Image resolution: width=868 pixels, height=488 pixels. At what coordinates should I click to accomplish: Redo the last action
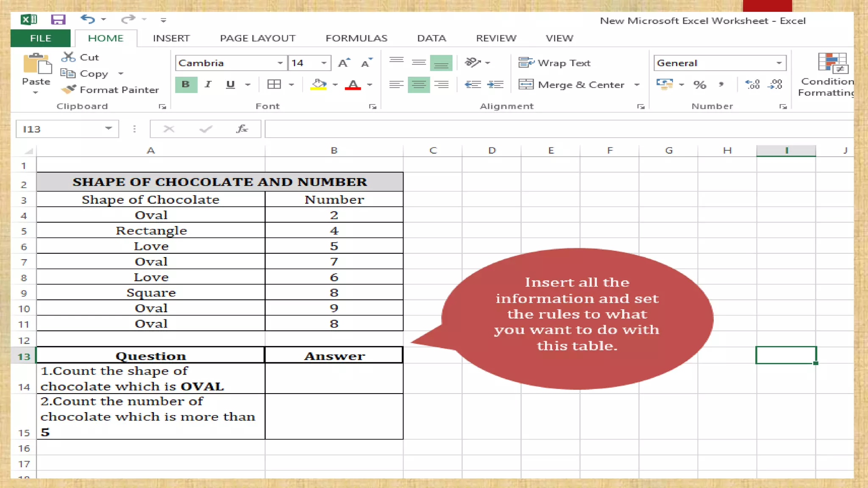point(128,19)
